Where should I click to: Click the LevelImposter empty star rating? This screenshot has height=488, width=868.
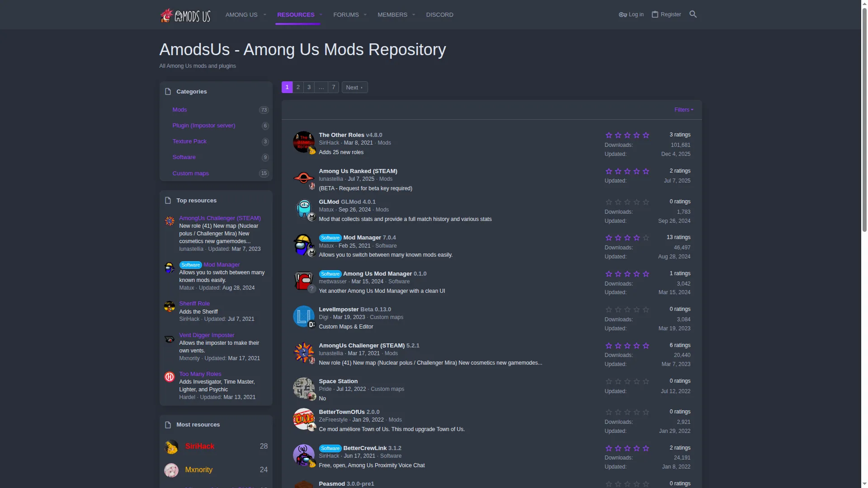click(627, 310)
